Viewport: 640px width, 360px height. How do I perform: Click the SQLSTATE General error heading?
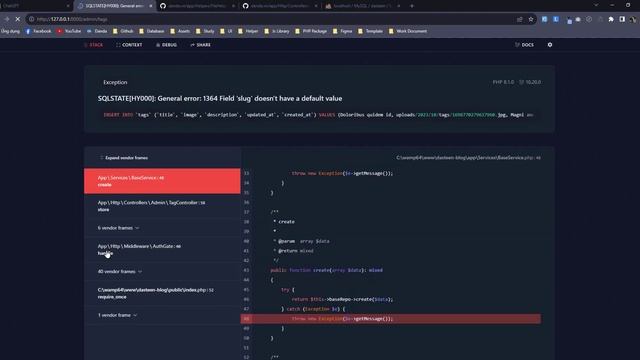(x=220, y=98)
